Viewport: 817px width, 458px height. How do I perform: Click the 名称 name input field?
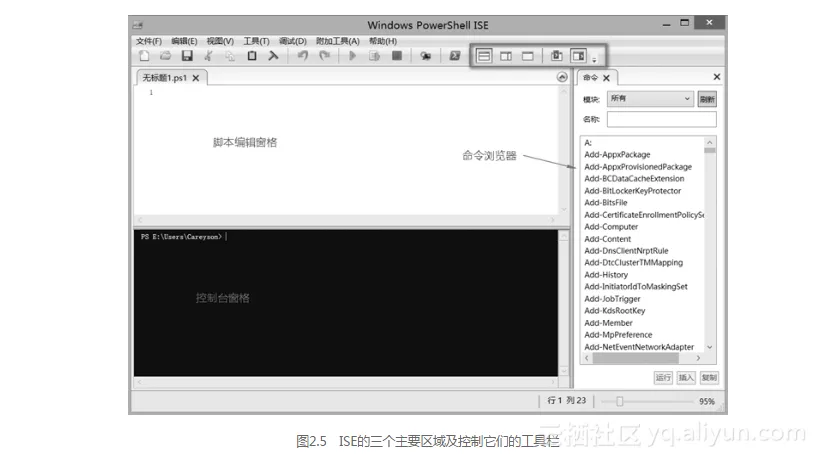pyautogui.click(x=662, y=119)
